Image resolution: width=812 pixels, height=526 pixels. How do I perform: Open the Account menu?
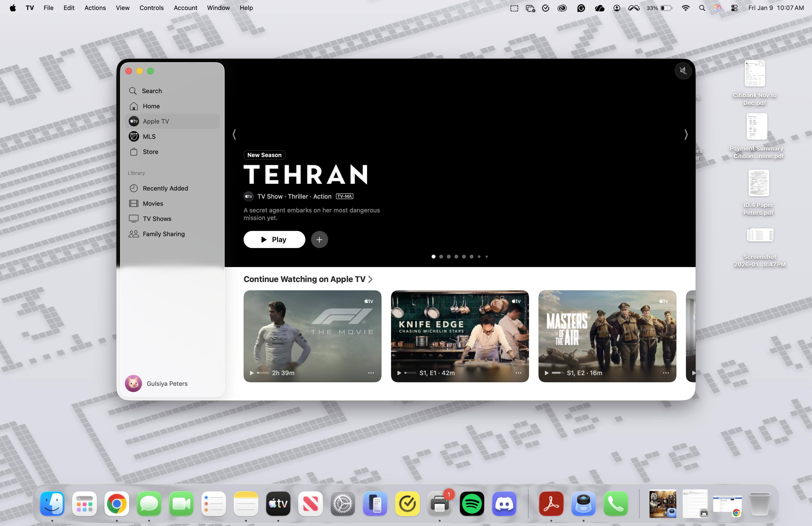pos(185,8)
